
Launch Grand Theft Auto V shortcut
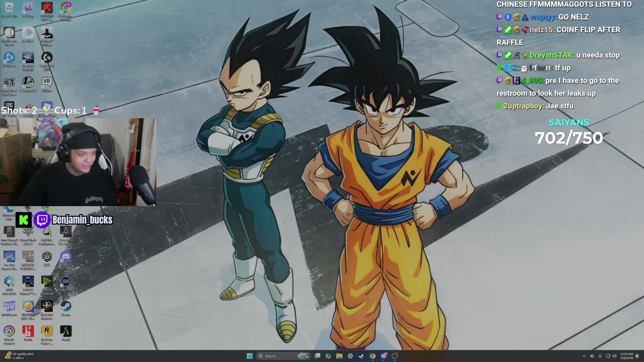pos(28,235)
